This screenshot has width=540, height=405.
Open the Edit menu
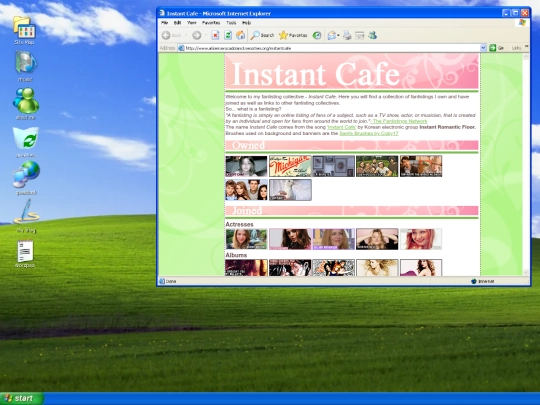177,23
